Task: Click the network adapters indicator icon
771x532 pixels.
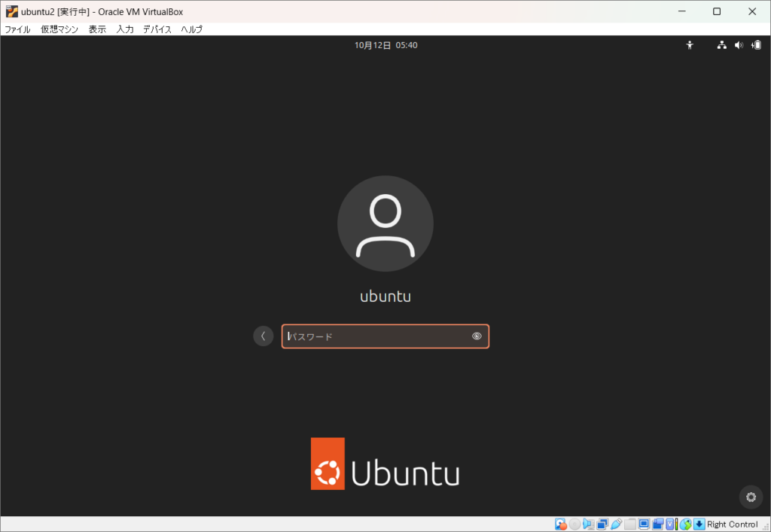Action: point(602,524)
